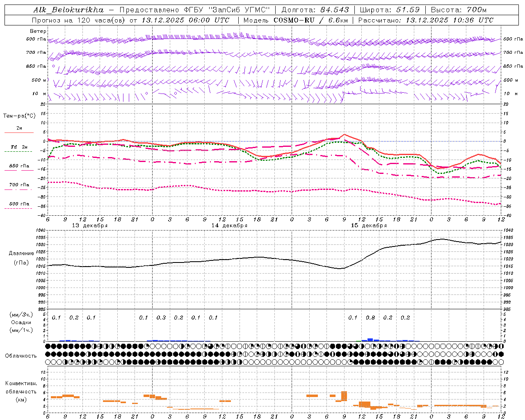Click the latitude label Широта: 51.59
The width and height of the screenshot is (525, 420).
[390, 10]
